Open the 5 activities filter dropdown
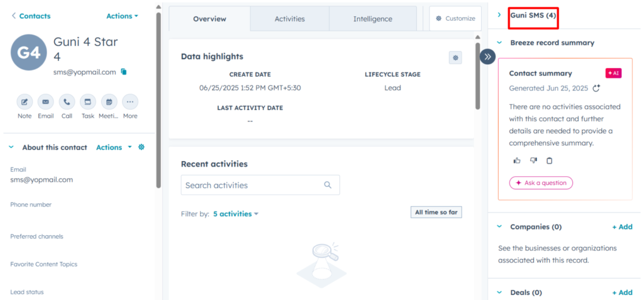This screenshot has height=300, width=644. pyautogui.click(x=236, y=214)
